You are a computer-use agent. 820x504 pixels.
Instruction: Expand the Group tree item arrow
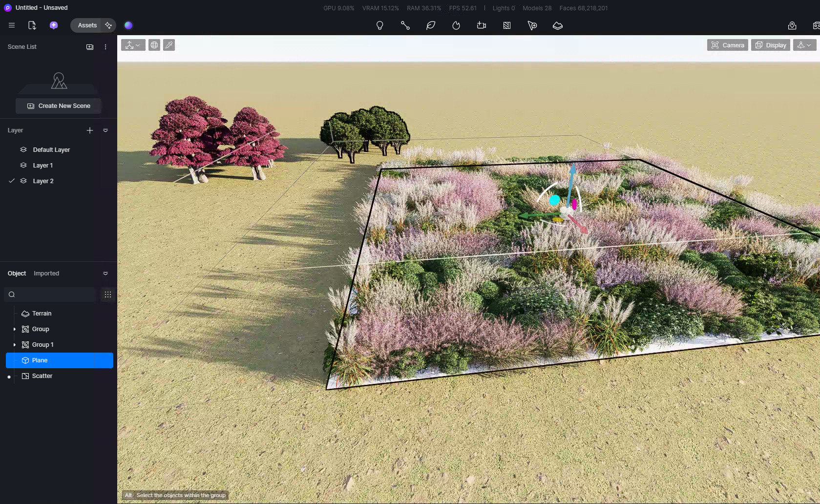[x=15, y=329]
